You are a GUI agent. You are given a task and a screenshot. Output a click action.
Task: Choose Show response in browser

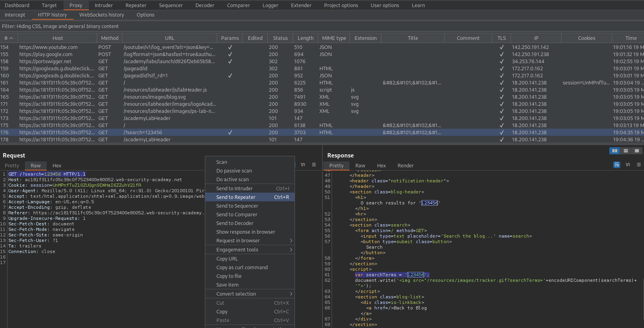pyautogui.click(x=250, y=232)
